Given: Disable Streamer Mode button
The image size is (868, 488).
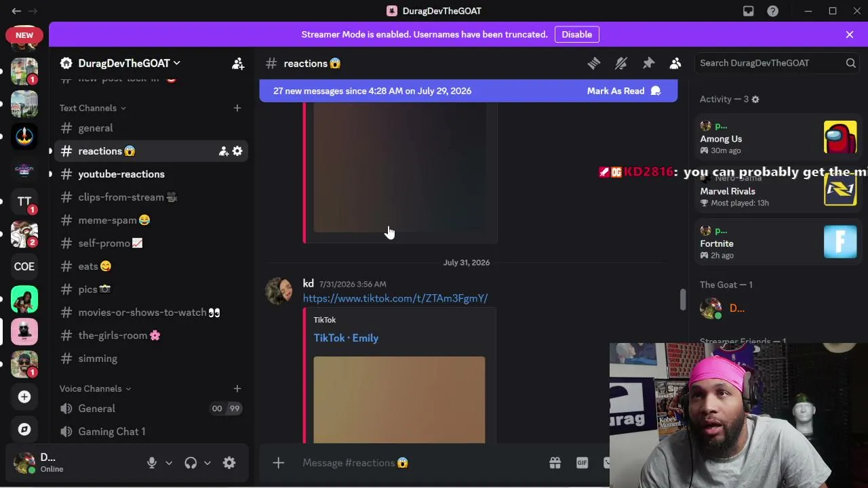Looking at the screenshot, I should [x=577, y=35].
